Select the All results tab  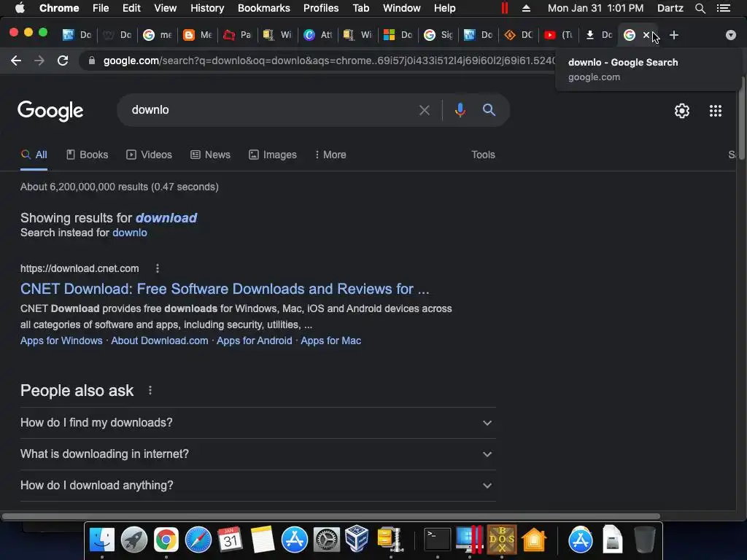(34, 155)
